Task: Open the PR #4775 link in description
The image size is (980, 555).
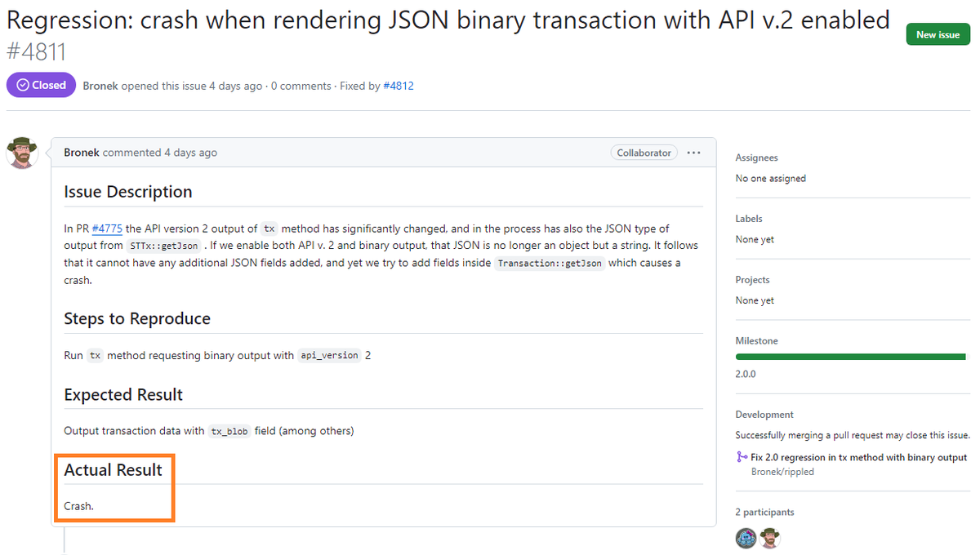Action: pos(107,229)
